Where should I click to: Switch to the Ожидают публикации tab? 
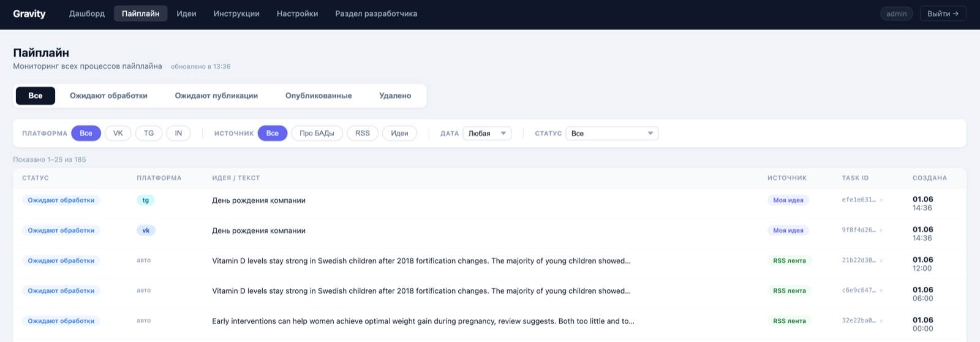tap(216, 96)
